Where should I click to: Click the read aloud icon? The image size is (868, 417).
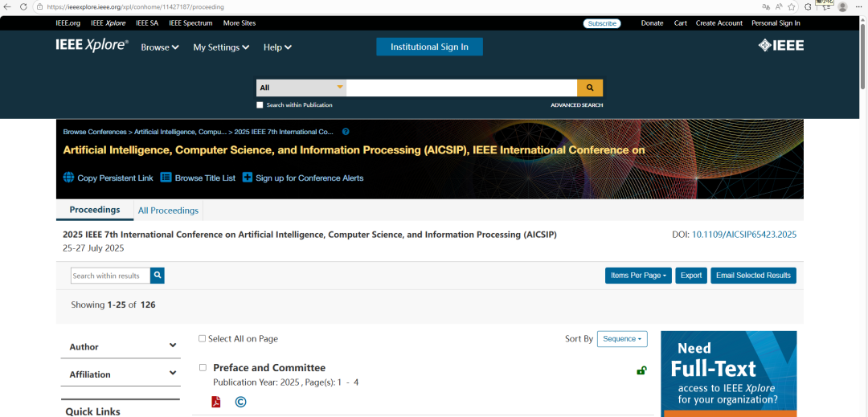[x=779, y=6]
